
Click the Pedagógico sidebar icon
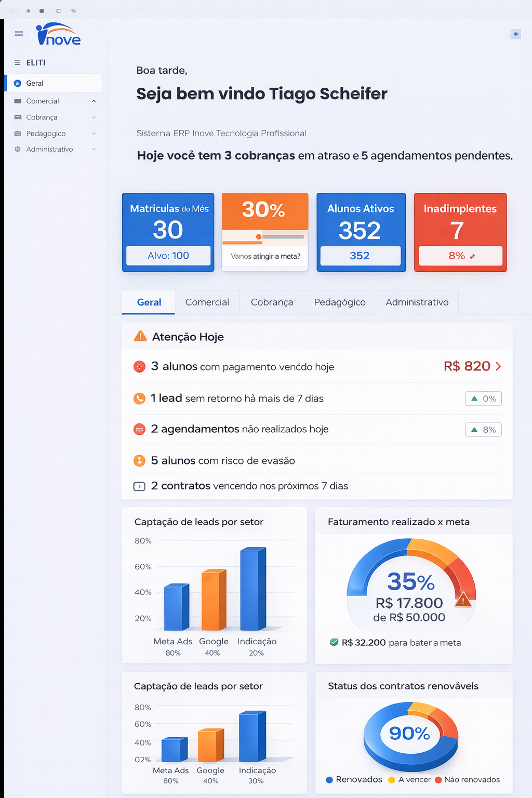(x=18, y=134)
